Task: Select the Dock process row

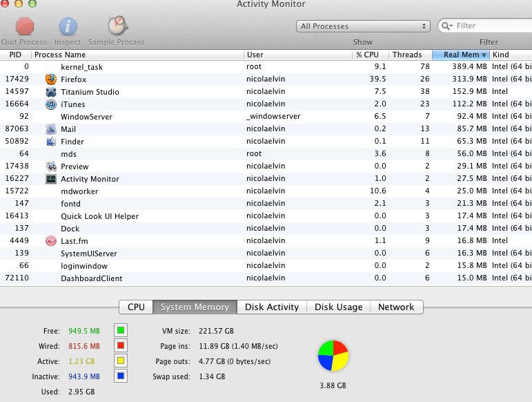Action: (x=266, y=229)
